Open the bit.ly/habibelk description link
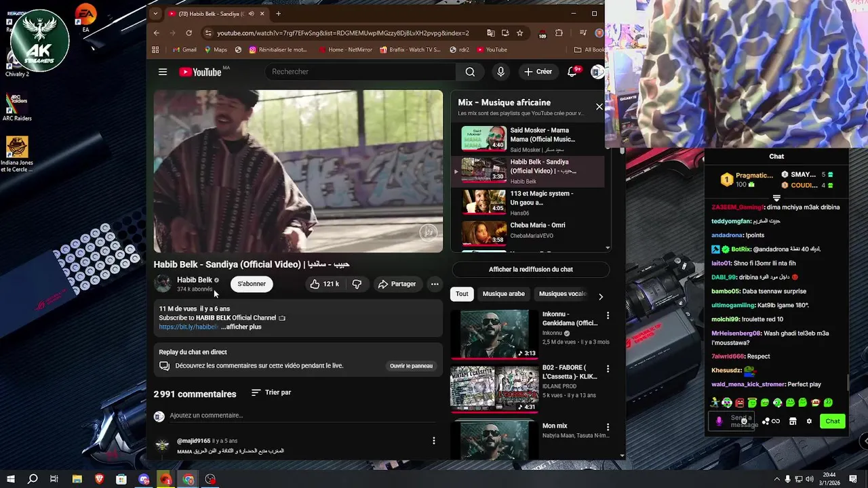868x488 pixels. point(189,327)
